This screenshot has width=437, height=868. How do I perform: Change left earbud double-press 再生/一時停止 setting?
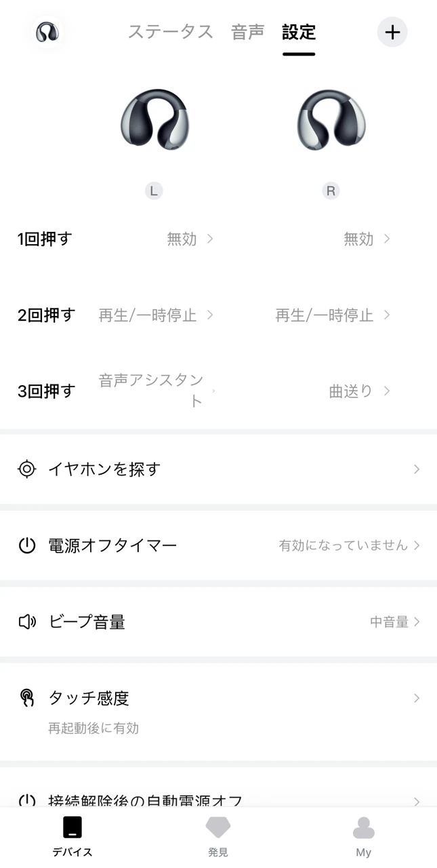pyautogui.click(x=156, y=315)
